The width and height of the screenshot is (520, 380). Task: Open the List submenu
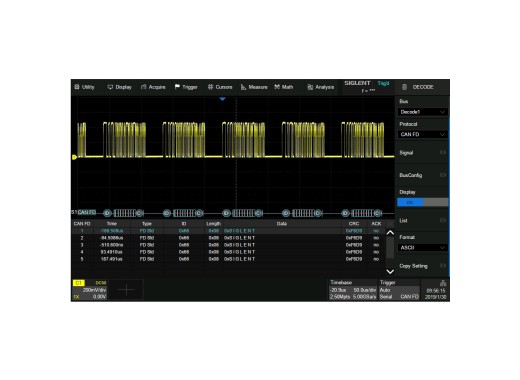tap(422, 220)
